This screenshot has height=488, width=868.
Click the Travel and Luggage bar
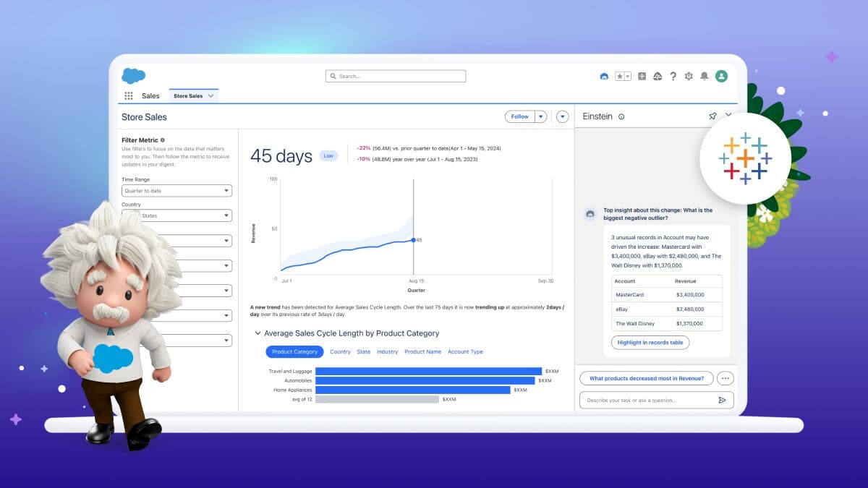point(428,371)
